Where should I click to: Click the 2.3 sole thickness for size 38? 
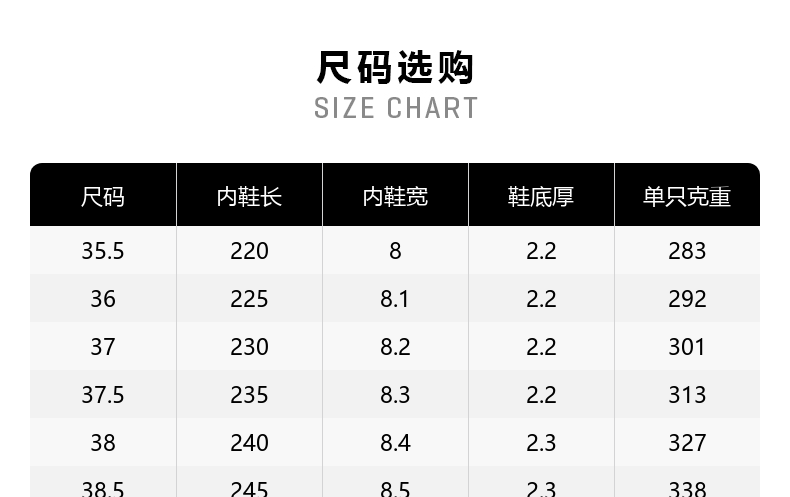coord(541,443)
